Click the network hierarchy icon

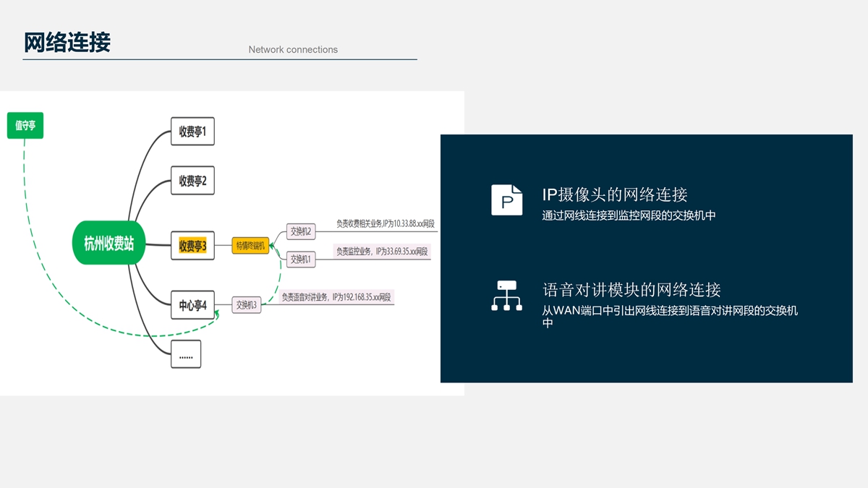pos(506,296)
